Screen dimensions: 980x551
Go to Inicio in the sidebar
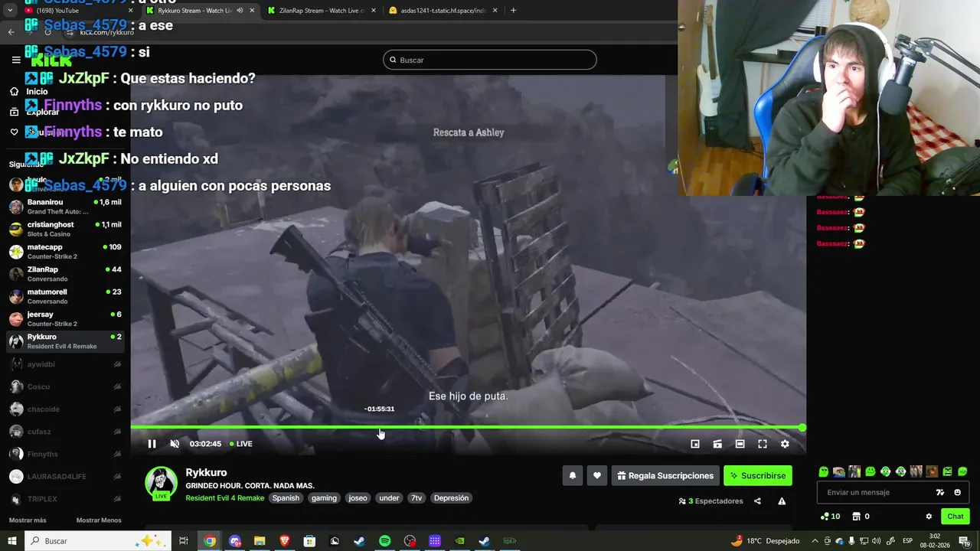click(29, 91)
